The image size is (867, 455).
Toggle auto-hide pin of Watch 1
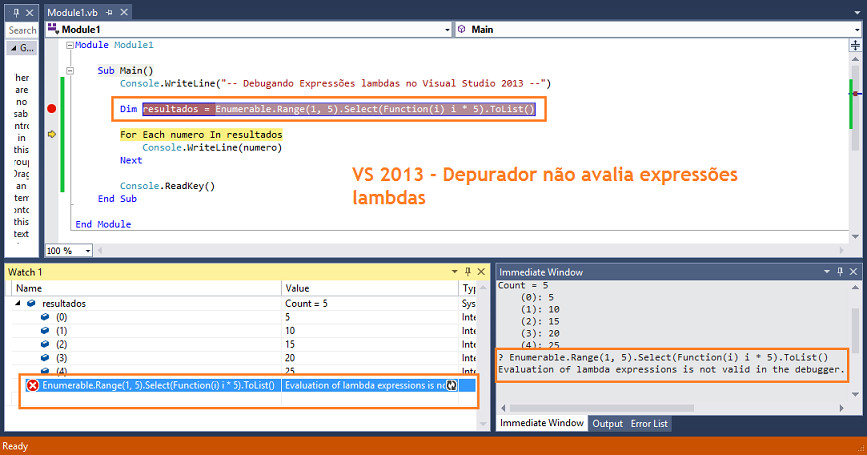click(468, 271)
